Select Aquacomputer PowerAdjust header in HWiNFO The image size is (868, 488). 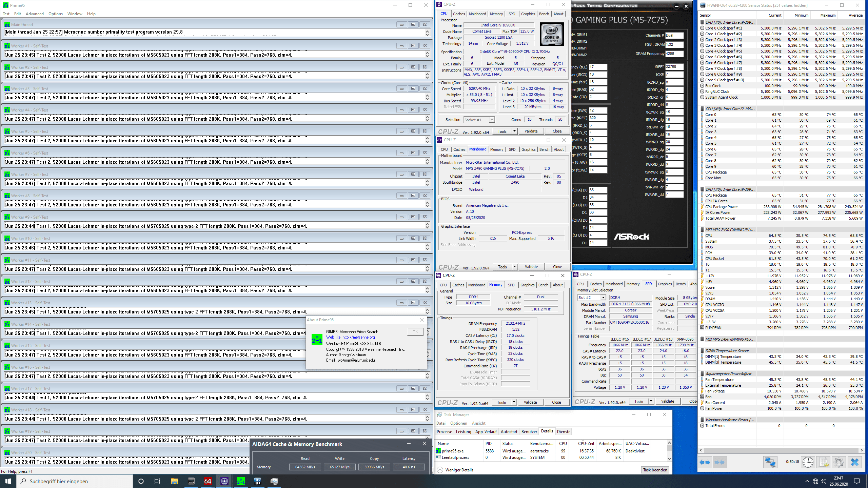728,374
